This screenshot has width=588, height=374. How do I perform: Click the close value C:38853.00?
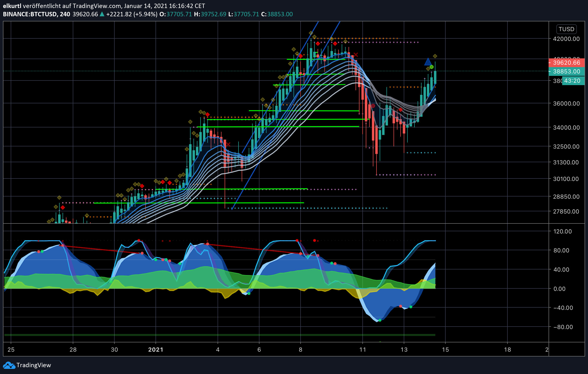(x=277, y=14)
